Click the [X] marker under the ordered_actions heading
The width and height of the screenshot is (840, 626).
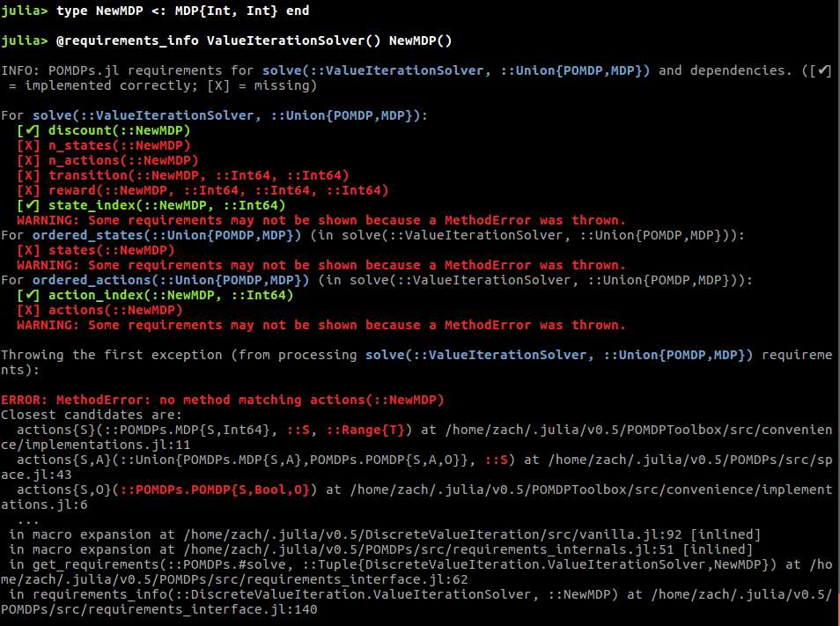pyautogui.click(x=28, y=310)
